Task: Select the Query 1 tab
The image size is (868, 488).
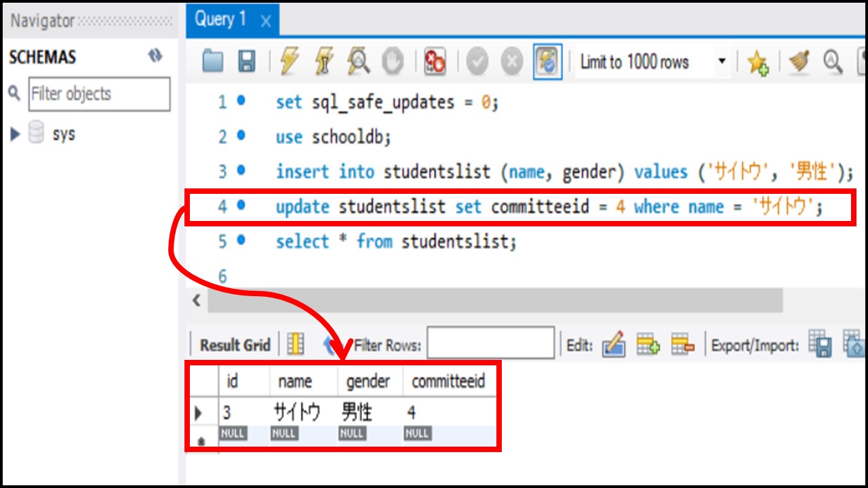Action: click(x=233, y=19)
